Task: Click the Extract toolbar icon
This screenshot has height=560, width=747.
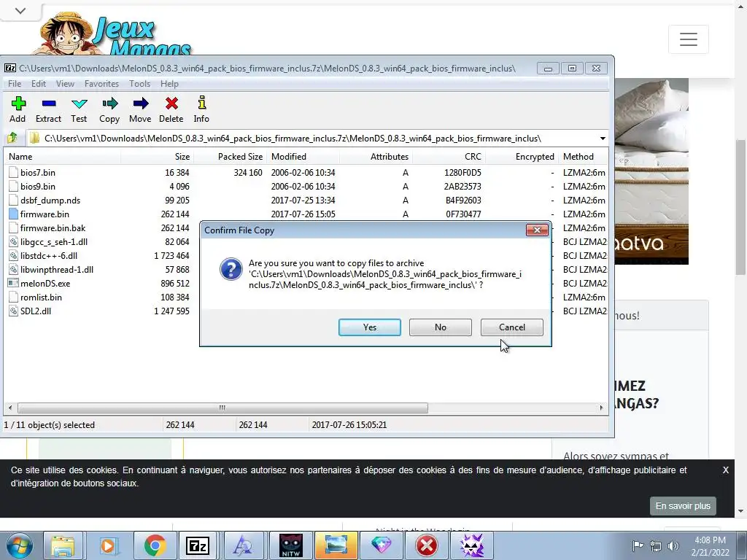Action: coord(49,104)
